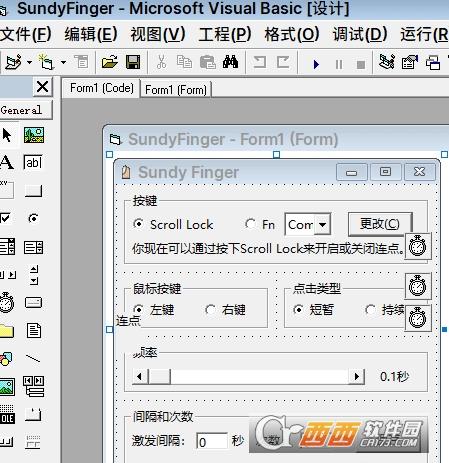The image size is (449, 463).
Task: Select the CommandButton control tool
Action: point(33,191)
